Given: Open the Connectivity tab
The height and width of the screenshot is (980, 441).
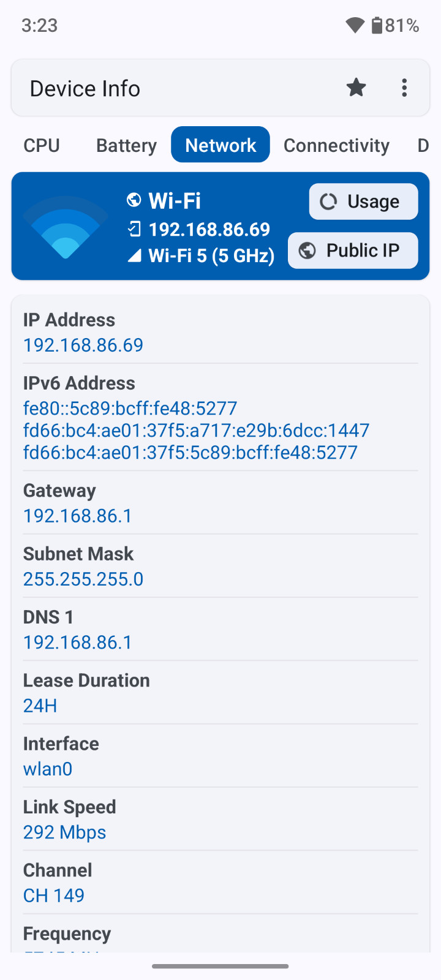Looking at the screenshot, I should (x=336, y=145).
